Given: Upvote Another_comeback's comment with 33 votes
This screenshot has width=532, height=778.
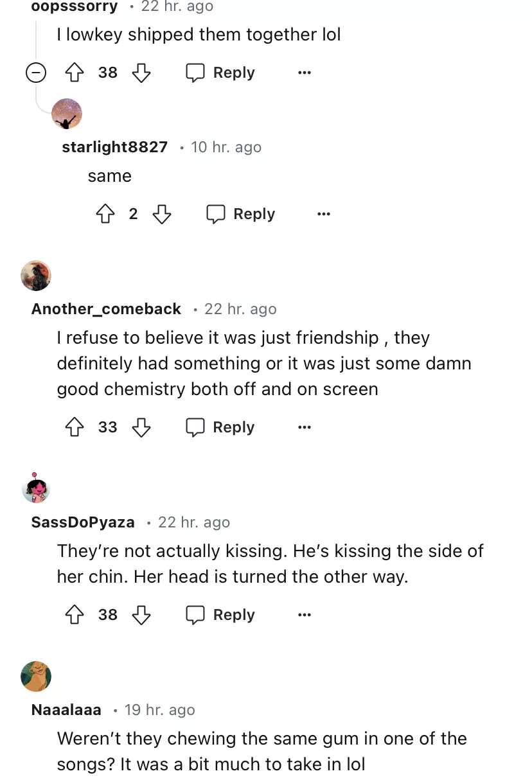Looking at the screenshot, I should [75, 427].
